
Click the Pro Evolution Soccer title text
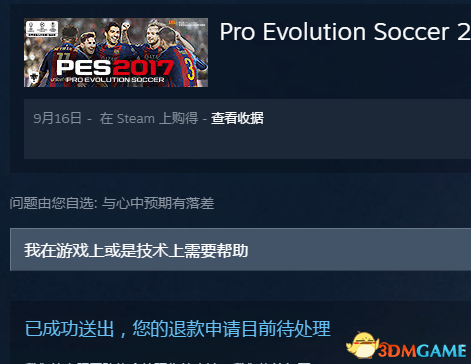pos(345,32)
